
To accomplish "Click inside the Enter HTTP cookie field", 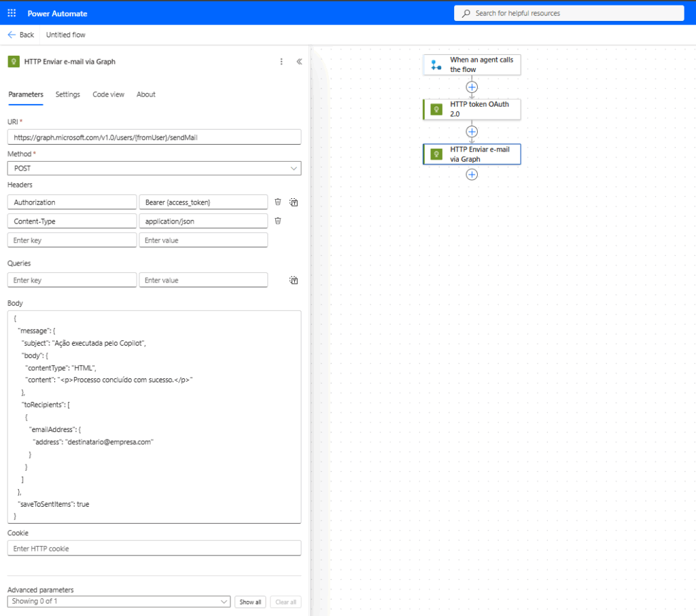I will 154,548.
